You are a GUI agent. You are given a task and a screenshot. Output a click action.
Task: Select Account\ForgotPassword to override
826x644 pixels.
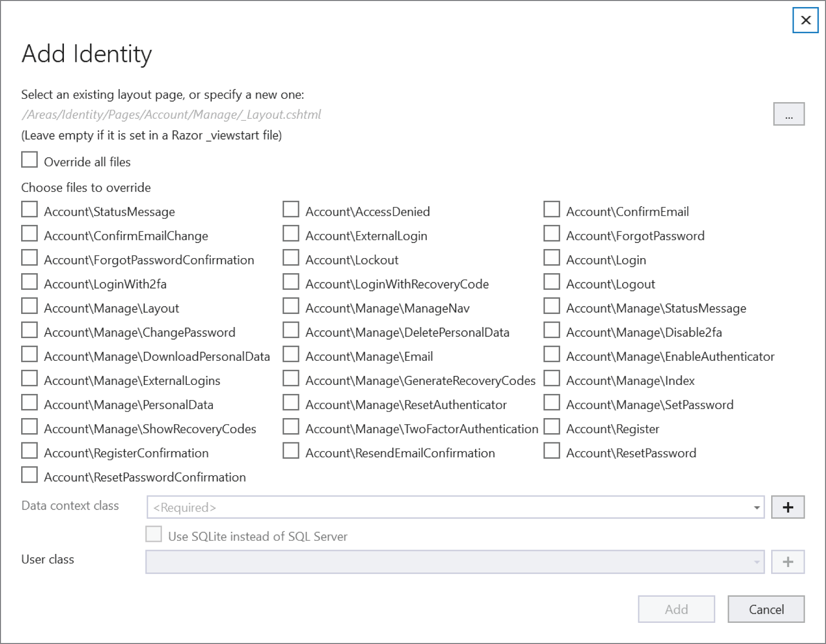(x=552, y=233)
